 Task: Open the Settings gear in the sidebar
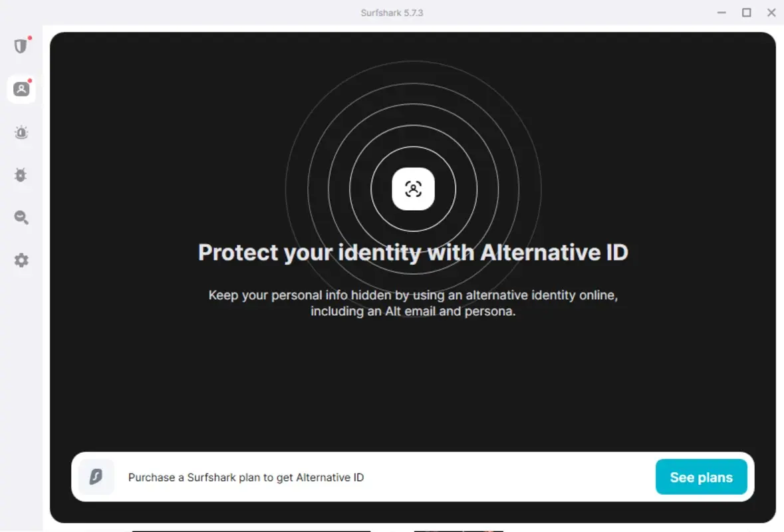pyautogui.click(x=21, y=260)
